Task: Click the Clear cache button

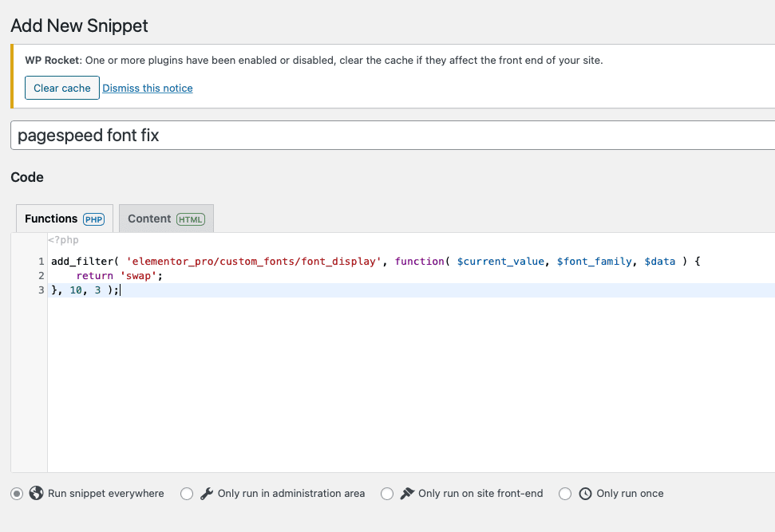Action: pyautogui.click(x=62, y=88)
